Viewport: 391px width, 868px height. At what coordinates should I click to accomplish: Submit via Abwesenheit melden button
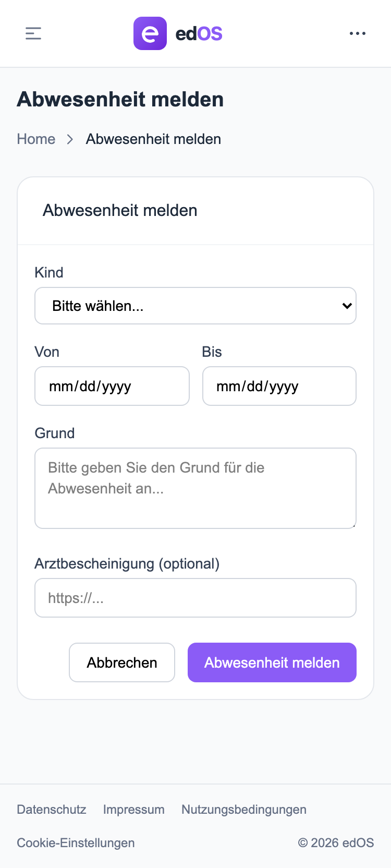(x=272, y=662)
